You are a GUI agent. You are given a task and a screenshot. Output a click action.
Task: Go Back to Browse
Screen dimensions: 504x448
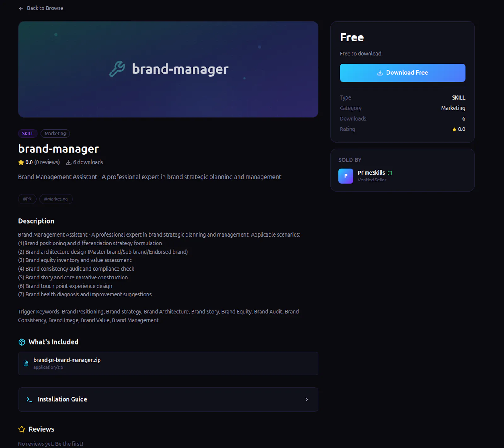pyautogui.click(x=41, y=8)
